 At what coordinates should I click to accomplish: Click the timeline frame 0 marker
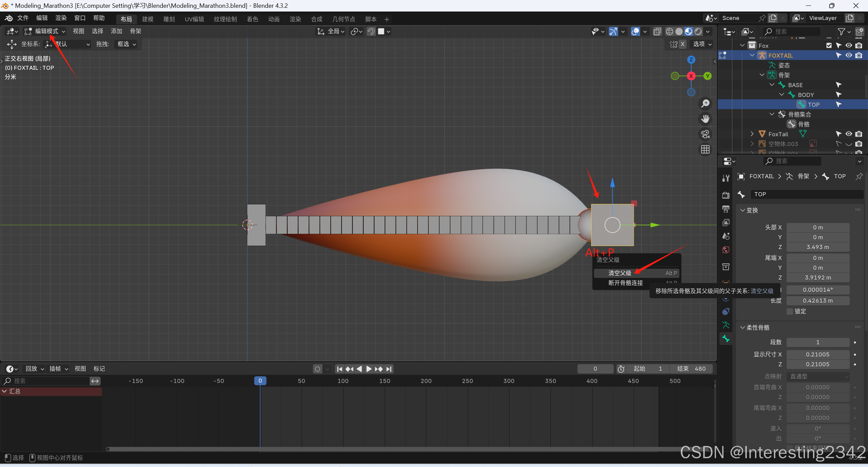tap(260, 381)
